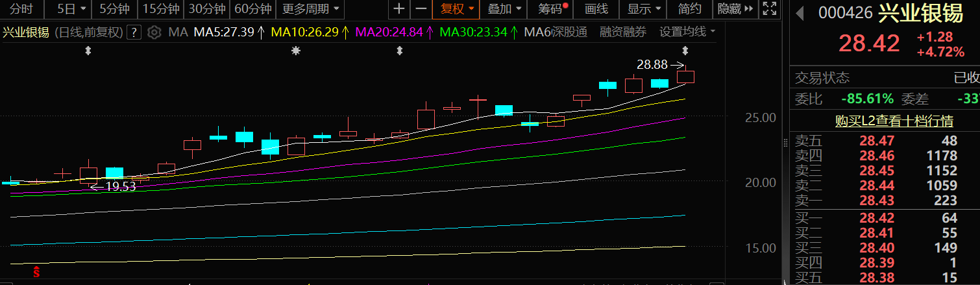Open the 复权 adjustment dropdown
Image resolution: width=980 pixels, height=285 pixels.
(x=457, y=9)
